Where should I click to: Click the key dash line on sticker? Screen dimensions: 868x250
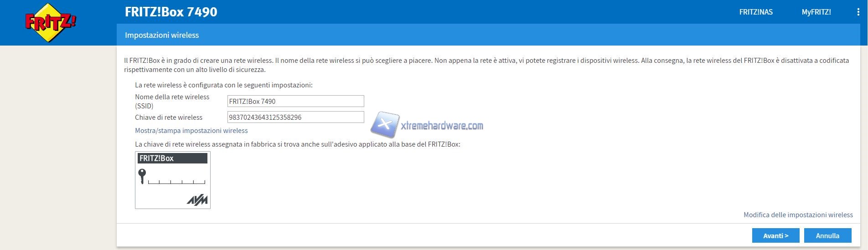176,182
